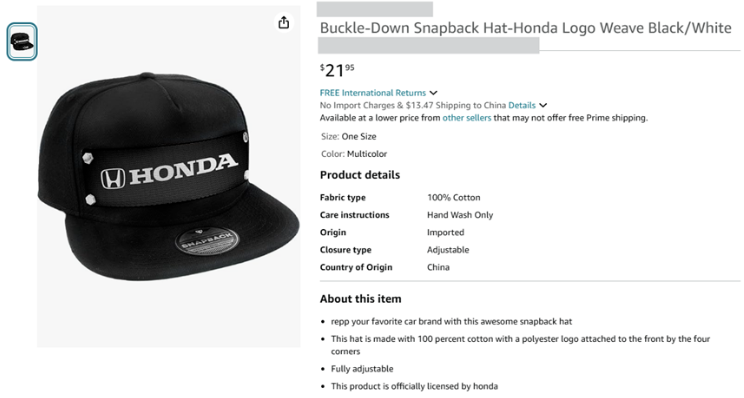Click the Product details heading
This screenshot has width=744, height=398.
[x=360, y=175]
